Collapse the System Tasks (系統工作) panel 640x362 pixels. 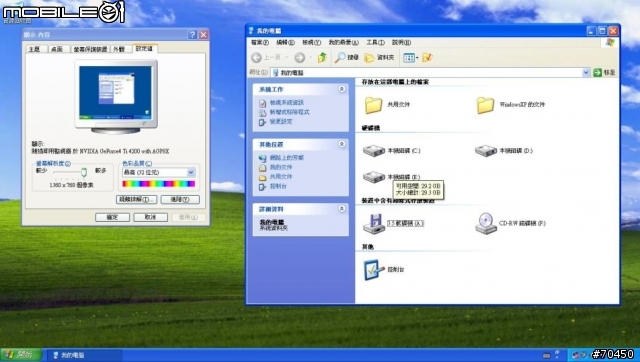tap(342, 89)
